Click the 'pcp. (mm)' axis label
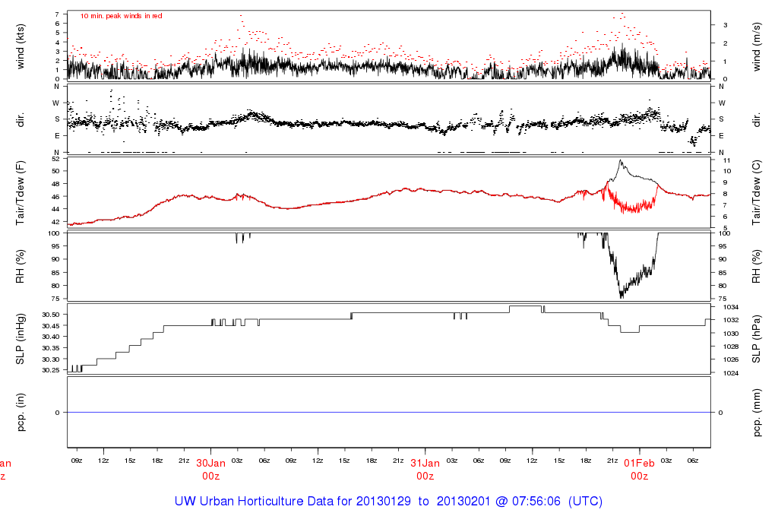Image resolution: width=778 pixels, height=532 pixels. pyautogui.click(x=756, y=413)
